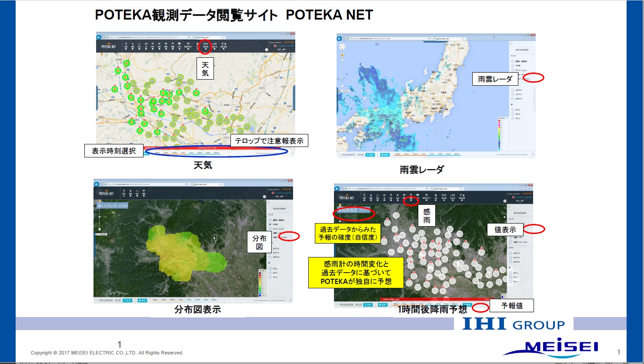Click the browser back arrow in the 雨雲レーダ screenshot
Screen dimensions: 644x364
pos(339,39)
